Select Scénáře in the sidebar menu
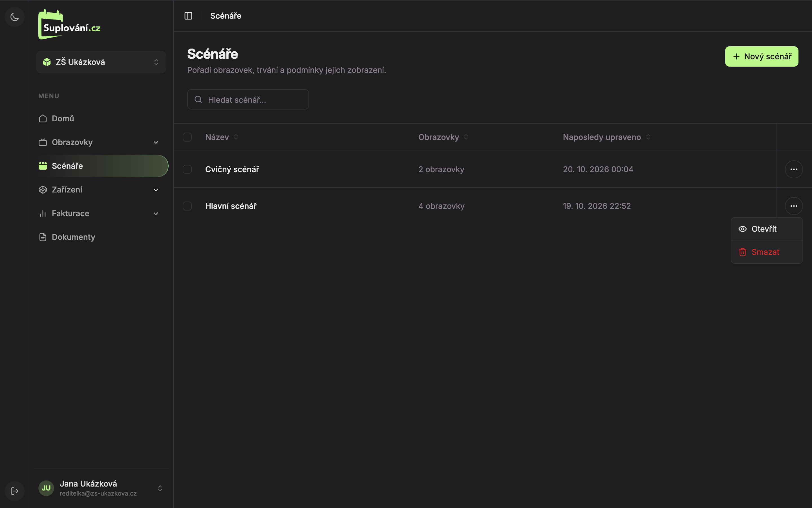Viewport: 812px width, 508px height. [101, 166]
